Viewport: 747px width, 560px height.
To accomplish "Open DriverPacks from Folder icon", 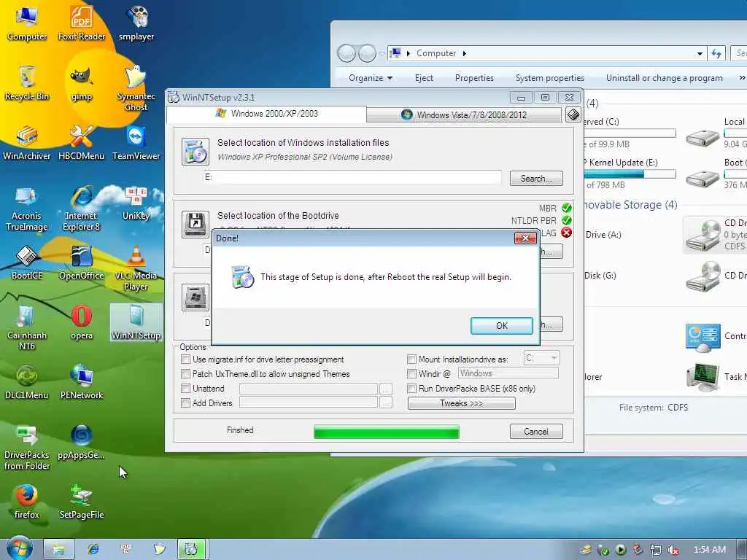I will coord(27,447).
